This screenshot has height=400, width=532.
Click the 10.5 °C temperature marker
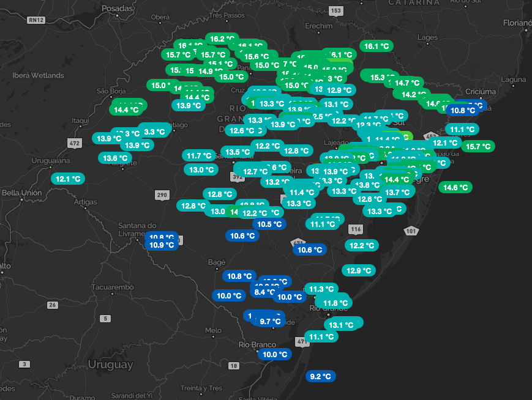pyautogui.click(x=269, y=224)
